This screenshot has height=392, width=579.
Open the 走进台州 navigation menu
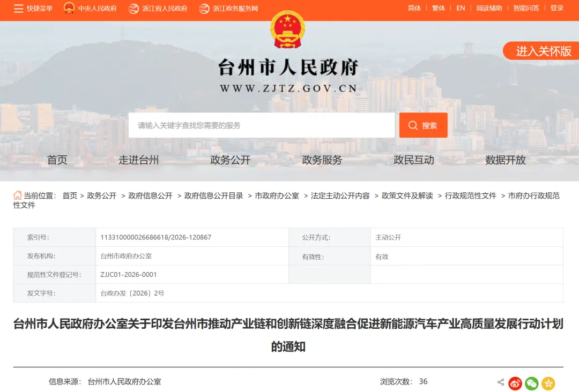139,160
